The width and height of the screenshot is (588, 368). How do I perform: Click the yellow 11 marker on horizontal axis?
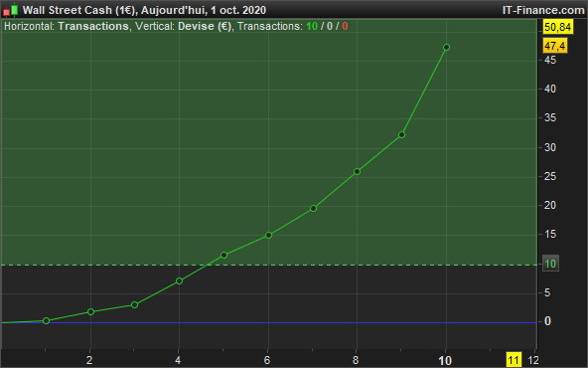(x=514, y=360)
